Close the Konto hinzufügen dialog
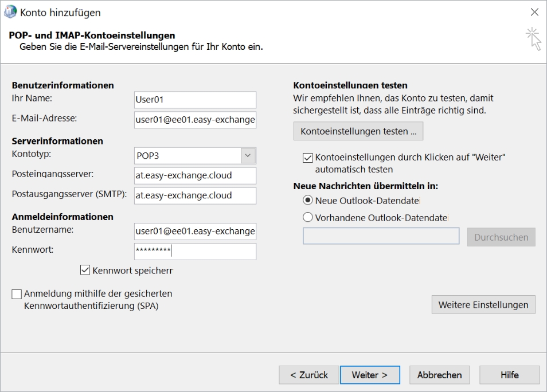This screenshot has height=392, width=547. point(534,12)
